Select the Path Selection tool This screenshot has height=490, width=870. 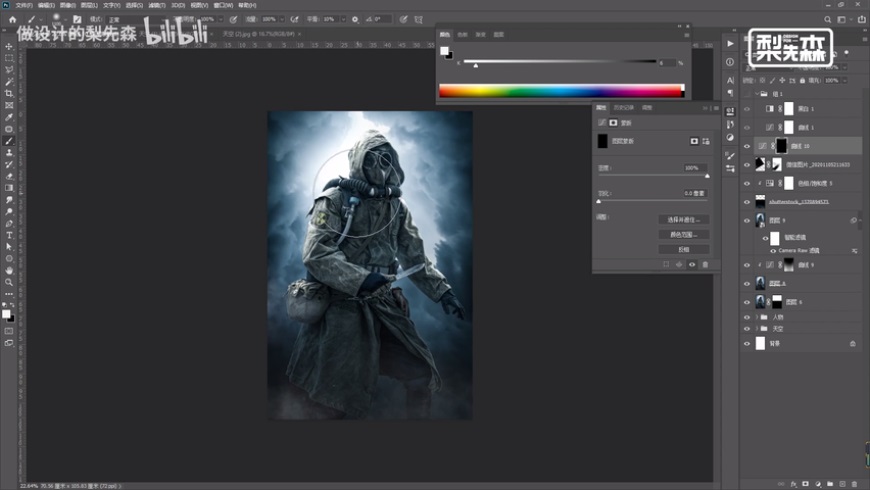pos(9,247)
